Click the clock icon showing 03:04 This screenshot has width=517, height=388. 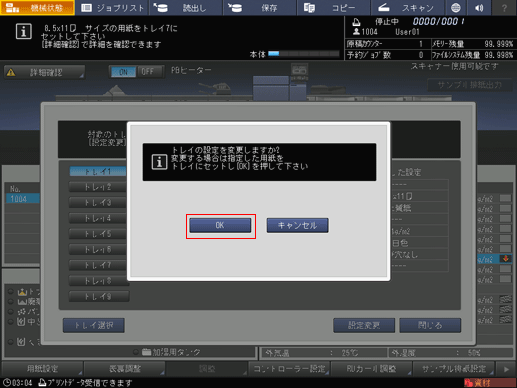(7, 383)
